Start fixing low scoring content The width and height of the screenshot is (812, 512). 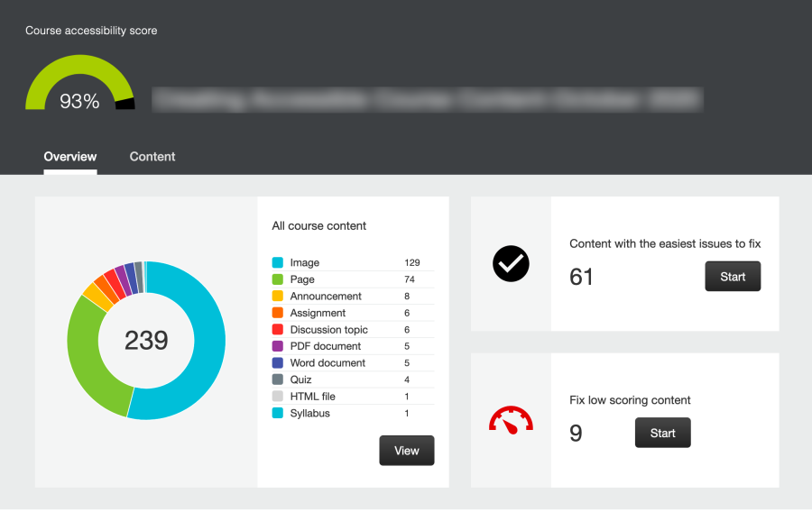[x=663, y=433]
